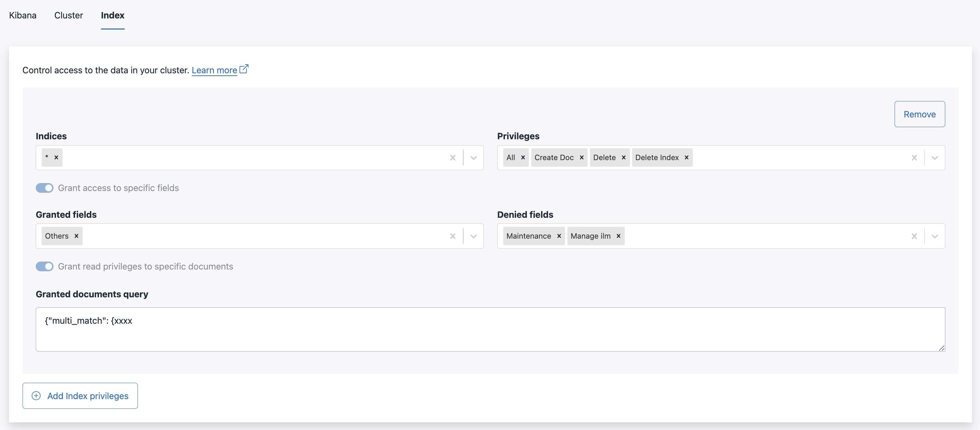Remove the "*" tag from Indices

click(x=56, y=157)
